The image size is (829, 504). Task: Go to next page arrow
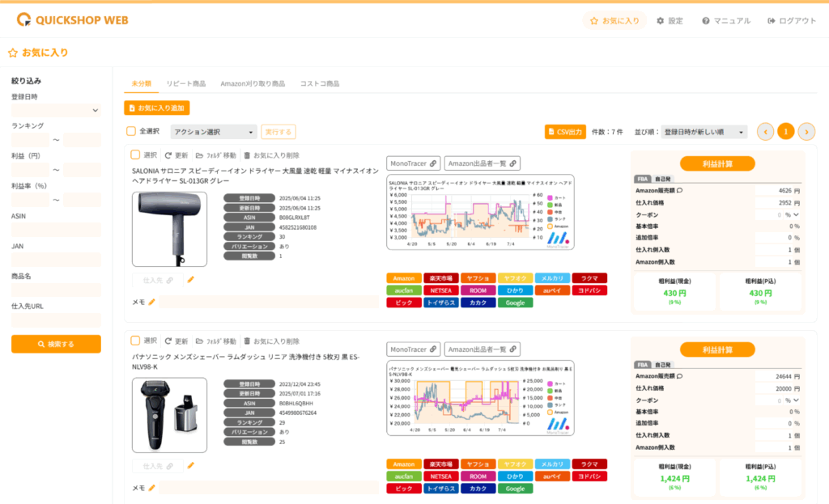tap(807, 132)
